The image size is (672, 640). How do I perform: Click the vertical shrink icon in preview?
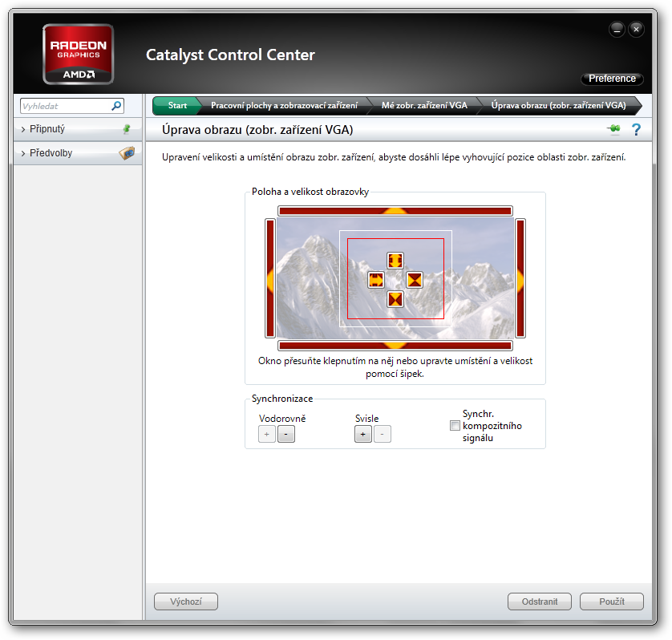click(x=395, y=299)
